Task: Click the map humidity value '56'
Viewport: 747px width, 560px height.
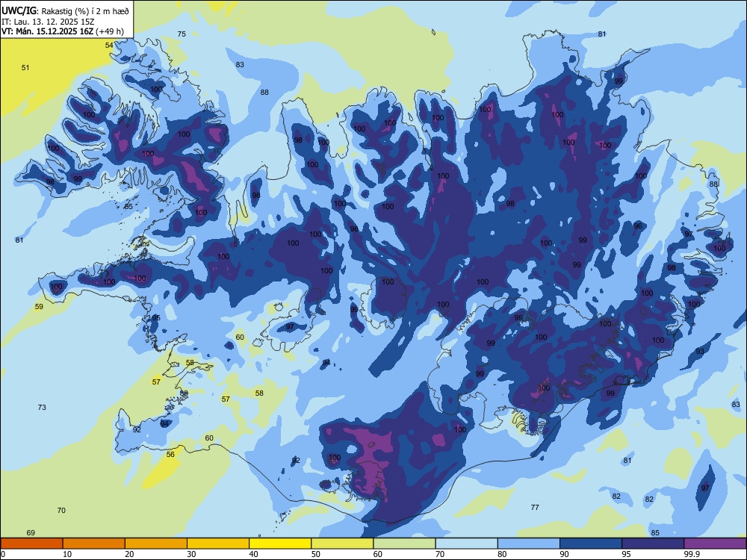Action: (x=170, y=454)
